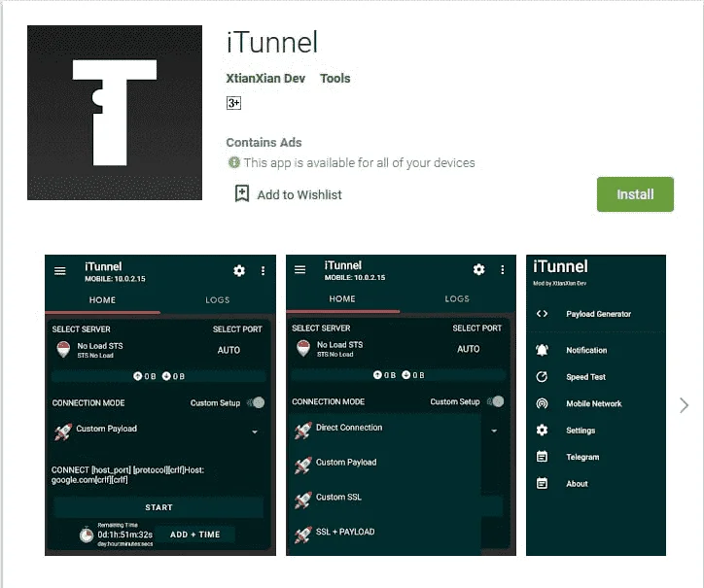704x588 pixels.
Task: Click upload data counter in first screenshot
Action: coord(145,376)
